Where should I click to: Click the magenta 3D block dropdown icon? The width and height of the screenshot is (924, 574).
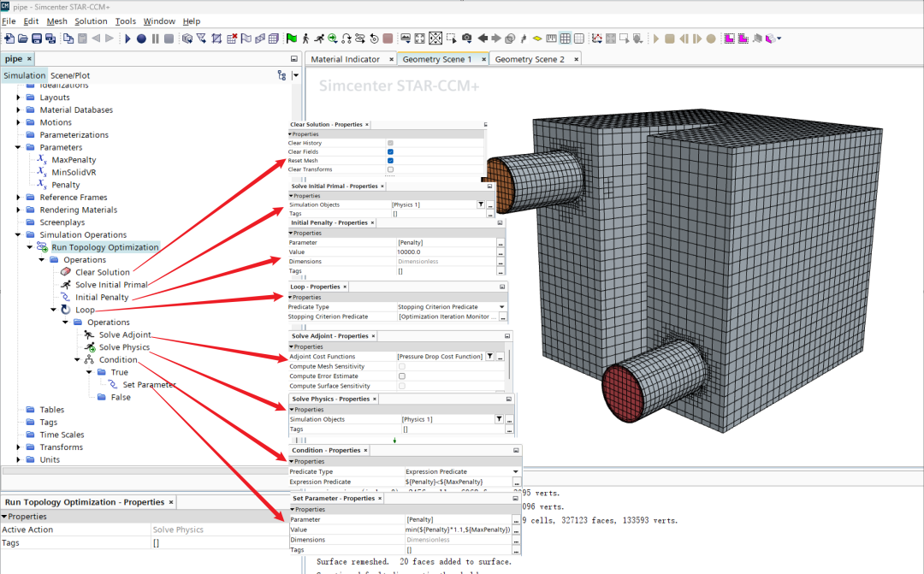pyautogui.click(x=773, y=38)
